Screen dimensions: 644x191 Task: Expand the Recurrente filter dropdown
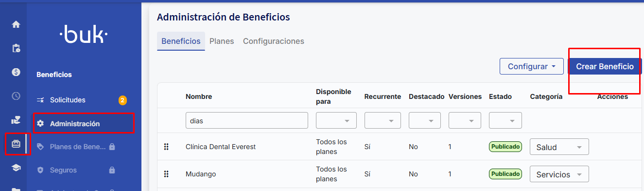pos(383,120)
